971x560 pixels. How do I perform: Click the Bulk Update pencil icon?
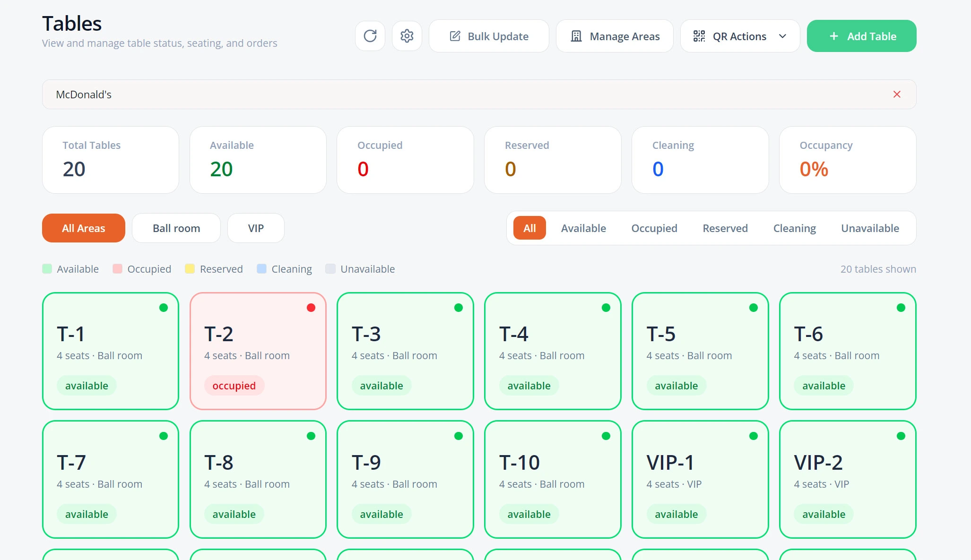click(x=455, y=36)
